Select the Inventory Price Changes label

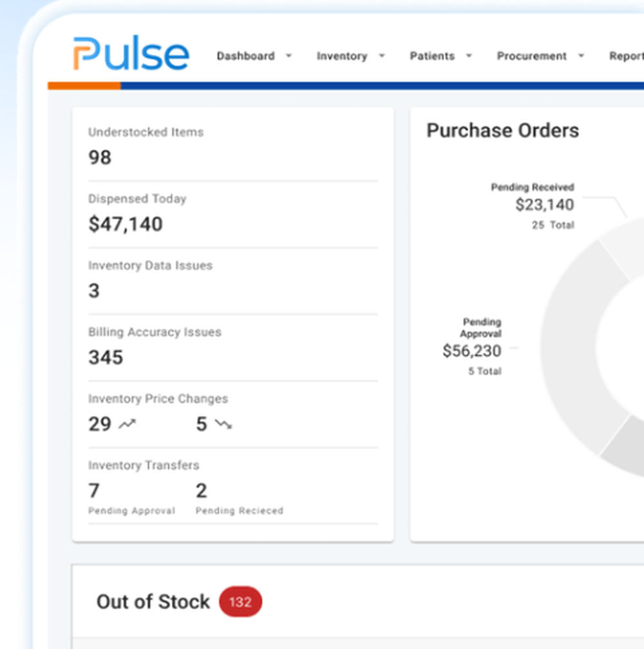click(158, 399)
